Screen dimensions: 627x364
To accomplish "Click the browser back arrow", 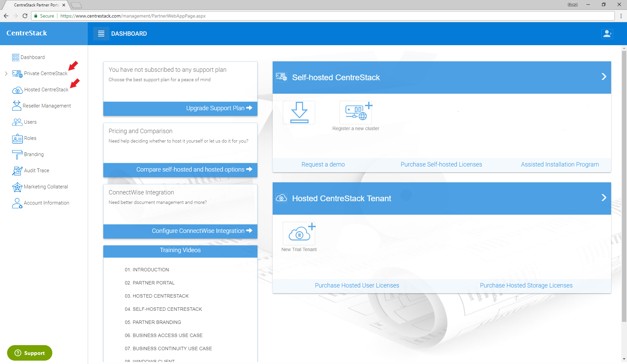I will (6, 16).
